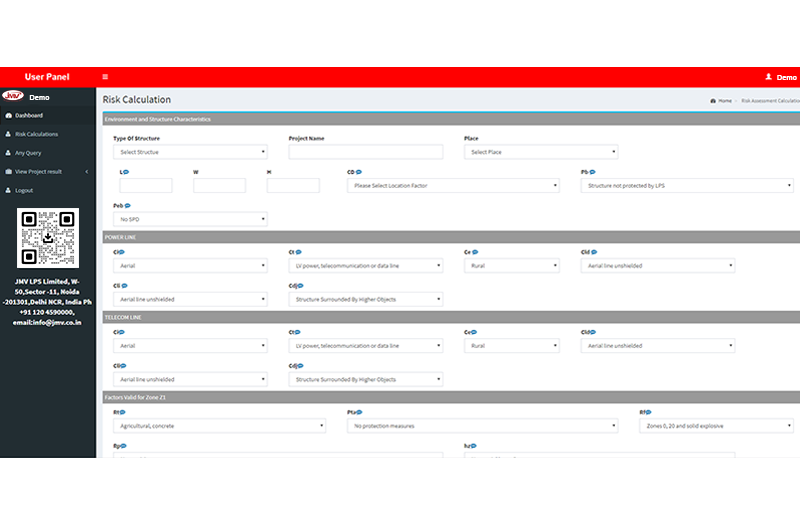Screen dimensions: 800x524
Task: Click the QR code image in sidebar
Action: 48,238
